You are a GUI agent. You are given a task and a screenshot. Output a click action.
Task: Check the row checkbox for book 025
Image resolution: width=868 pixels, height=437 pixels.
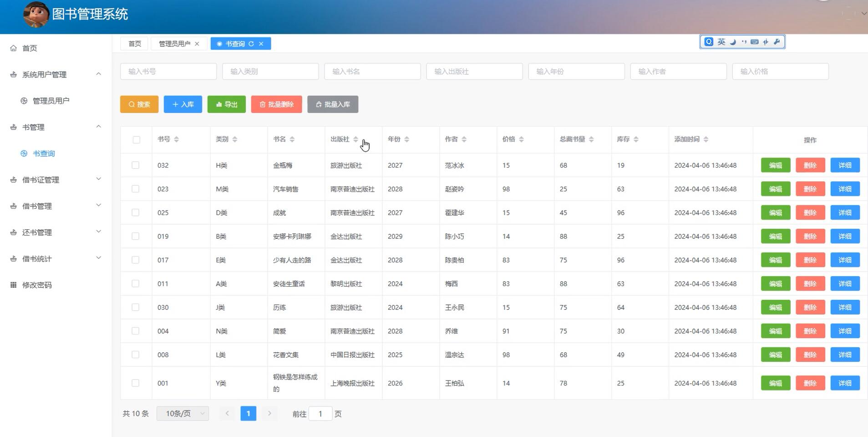click(x=135, y=212)
